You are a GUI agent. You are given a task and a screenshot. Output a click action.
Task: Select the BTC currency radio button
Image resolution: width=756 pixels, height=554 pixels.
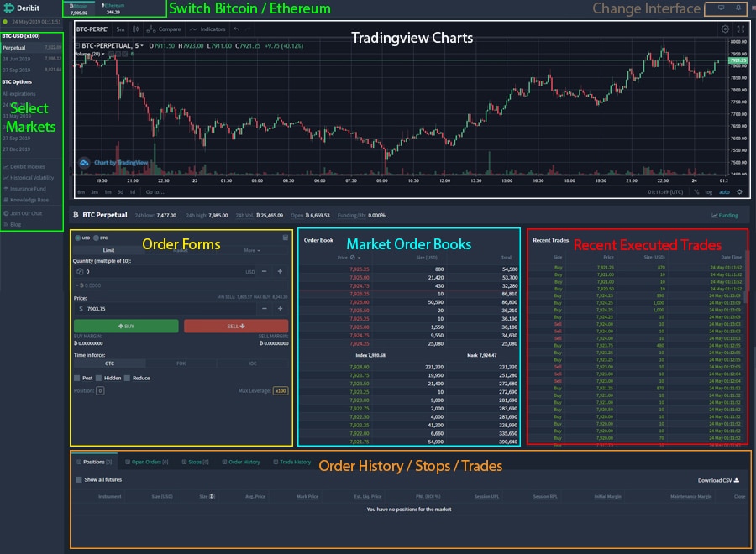point(95,238)
